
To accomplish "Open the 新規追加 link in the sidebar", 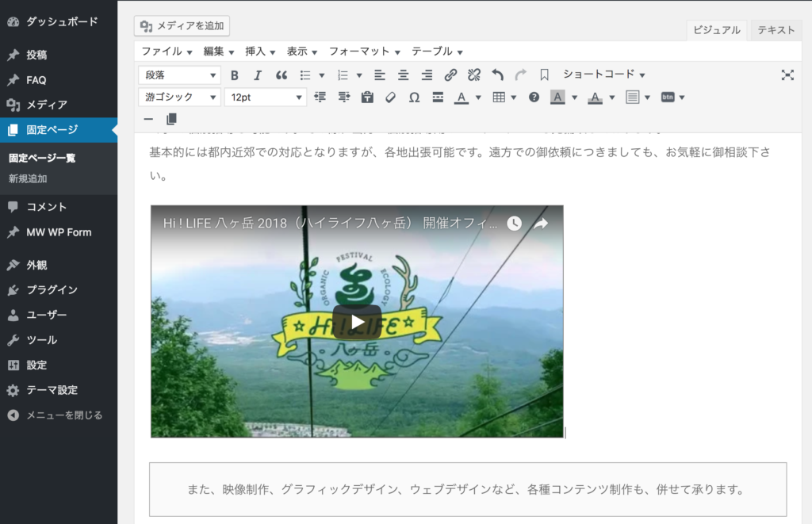I will point(28,179).
